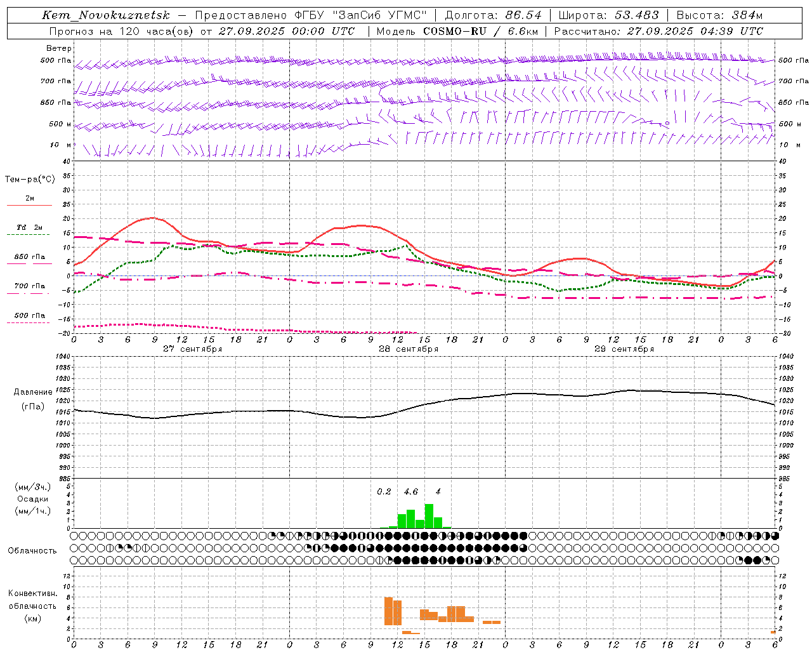Click the tallest green precipitation bar
Image resolution: width=812 pixels, height=650 pixels.
point(429,516)
